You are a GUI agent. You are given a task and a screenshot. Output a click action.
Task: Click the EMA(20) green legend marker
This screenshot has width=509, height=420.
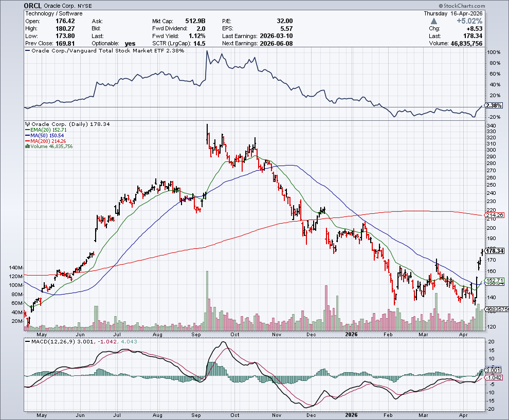click(x=28, y=130)
